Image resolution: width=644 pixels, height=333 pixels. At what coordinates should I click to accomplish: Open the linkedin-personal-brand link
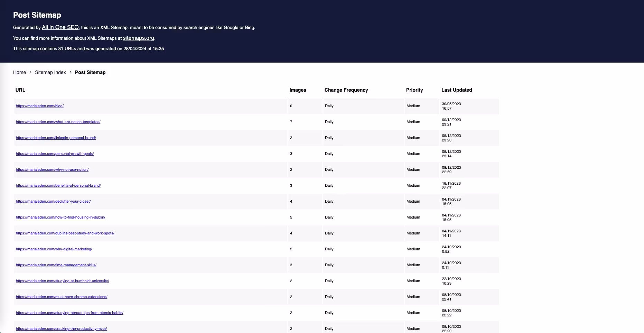56,138
